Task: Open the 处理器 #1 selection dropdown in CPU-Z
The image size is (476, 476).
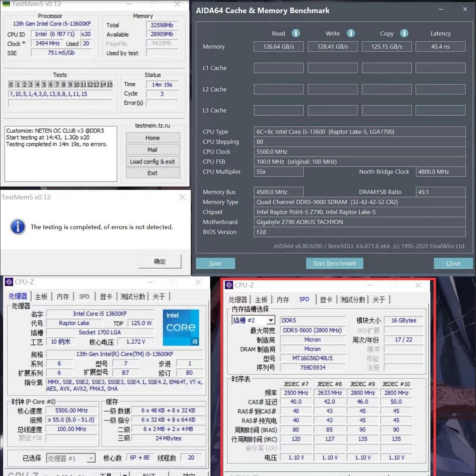Action: (91, 458)
